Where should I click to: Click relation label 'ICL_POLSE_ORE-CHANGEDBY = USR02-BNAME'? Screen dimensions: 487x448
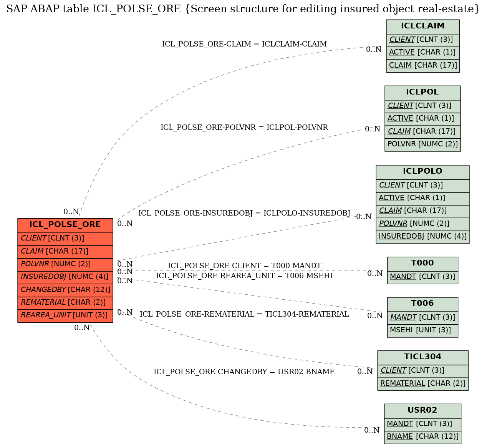point(244,372)
